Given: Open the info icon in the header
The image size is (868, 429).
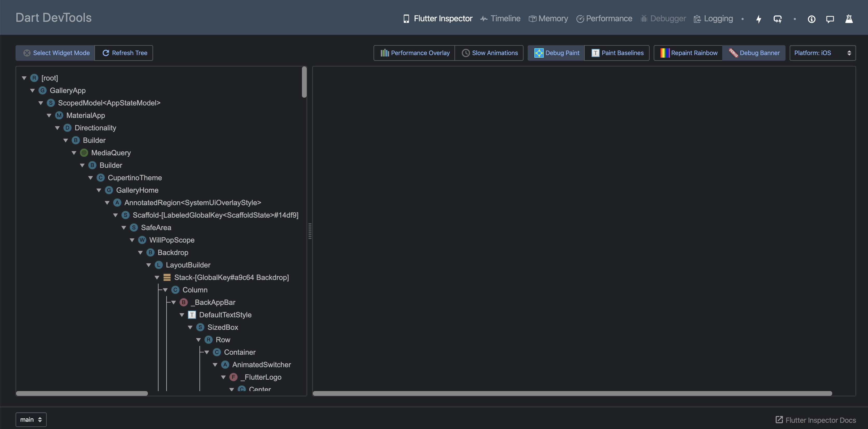Looking at the screenshot, I should [811, 19].
